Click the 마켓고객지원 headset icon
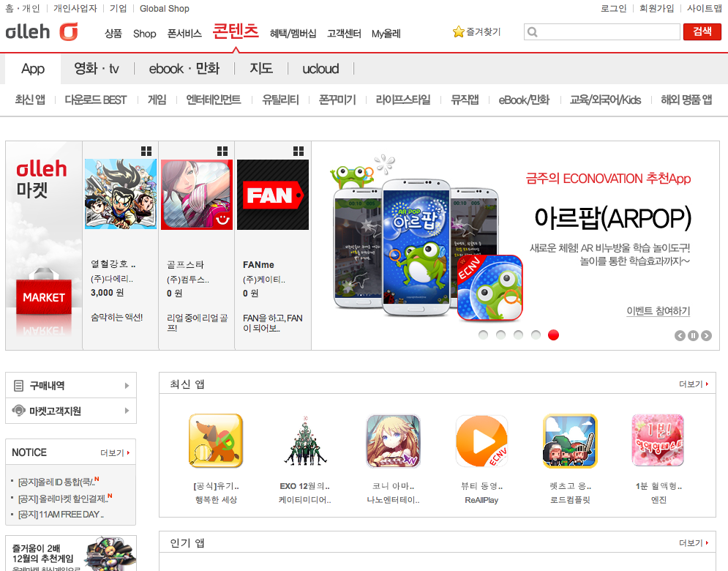The image size is (728, 571). [18, 411]
